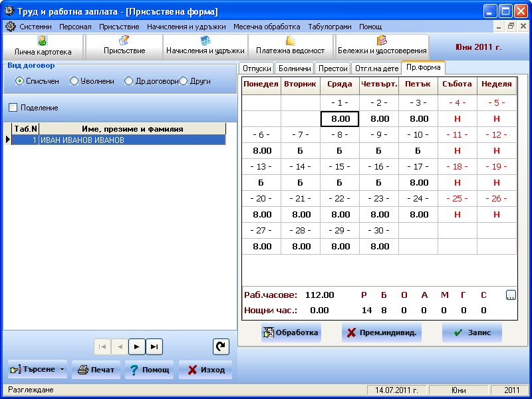Click the 8.00 cell under day 20
The height and width of the screenshot is (399, 532).
click(261, 214)
